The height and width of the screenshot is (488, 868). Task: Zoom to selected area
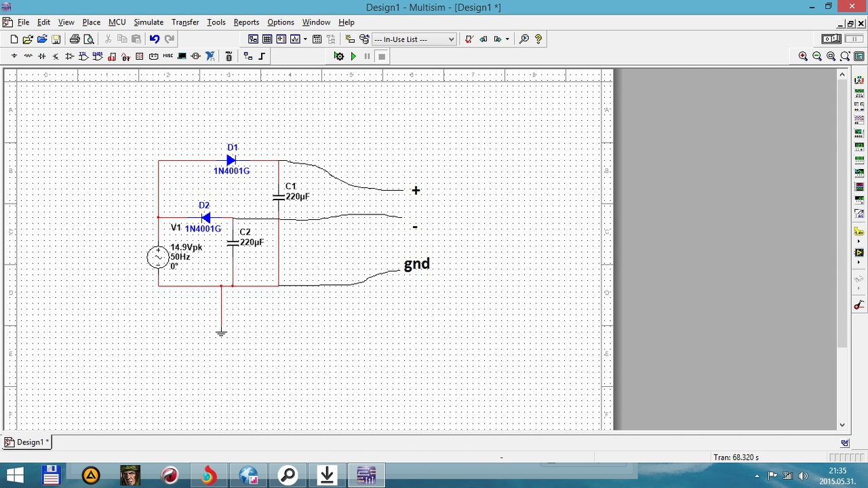pos(831,56)
